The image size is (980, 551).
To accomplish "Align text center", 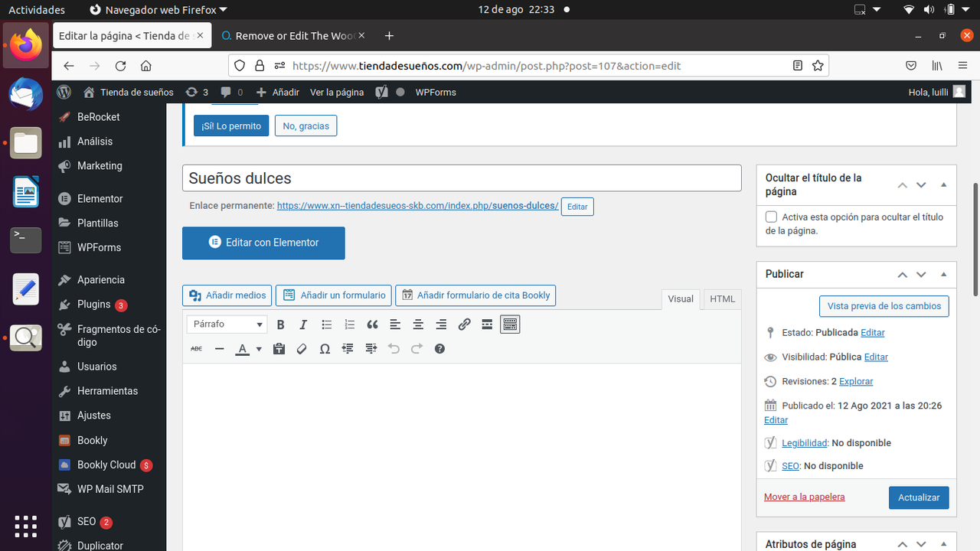I will click(x=418, y=324).
